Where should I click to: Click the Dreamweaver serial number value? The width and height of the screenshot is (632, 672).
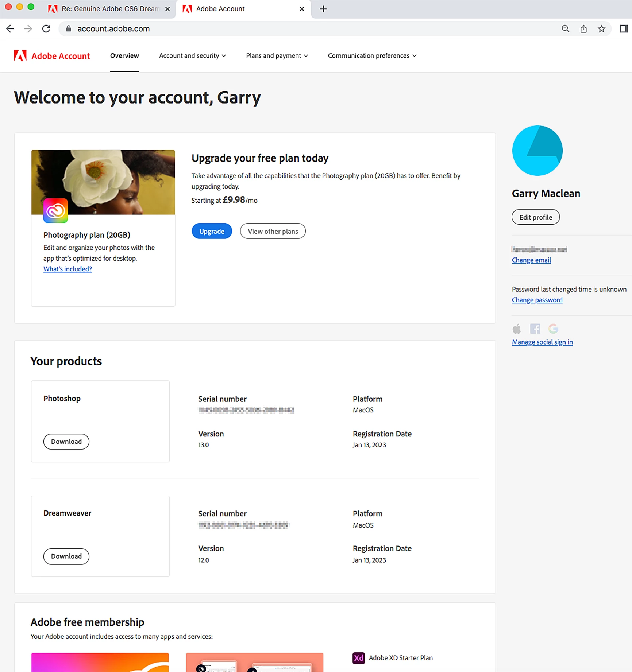[x=243, y=525]
